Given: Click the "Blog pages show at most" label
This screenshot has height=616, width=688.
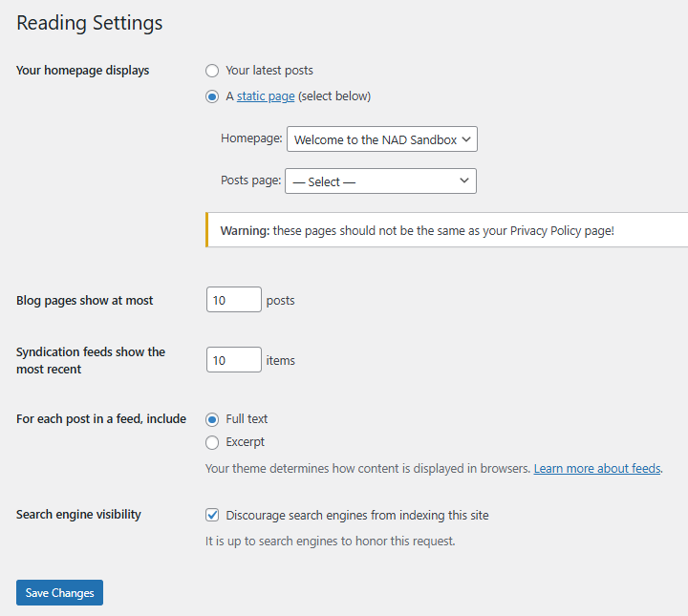Looking at the screenshot, I should coord(85,301).
